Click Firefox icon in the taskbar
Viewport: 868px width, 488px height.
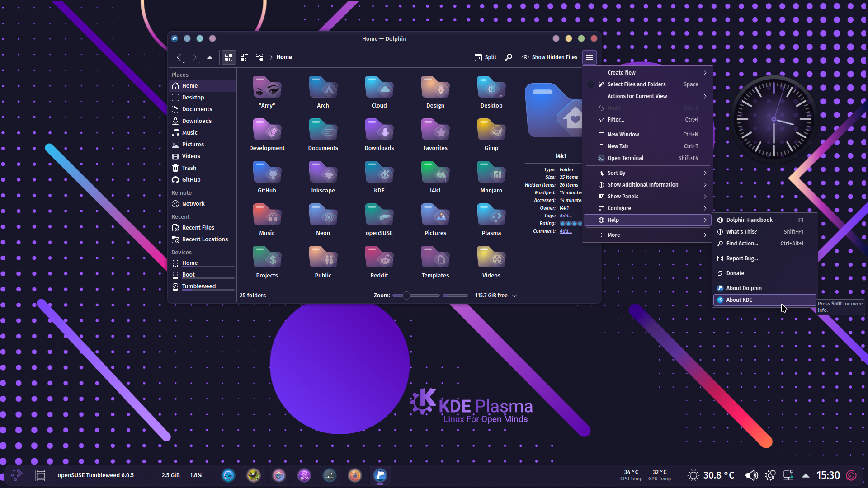(355, 475)
